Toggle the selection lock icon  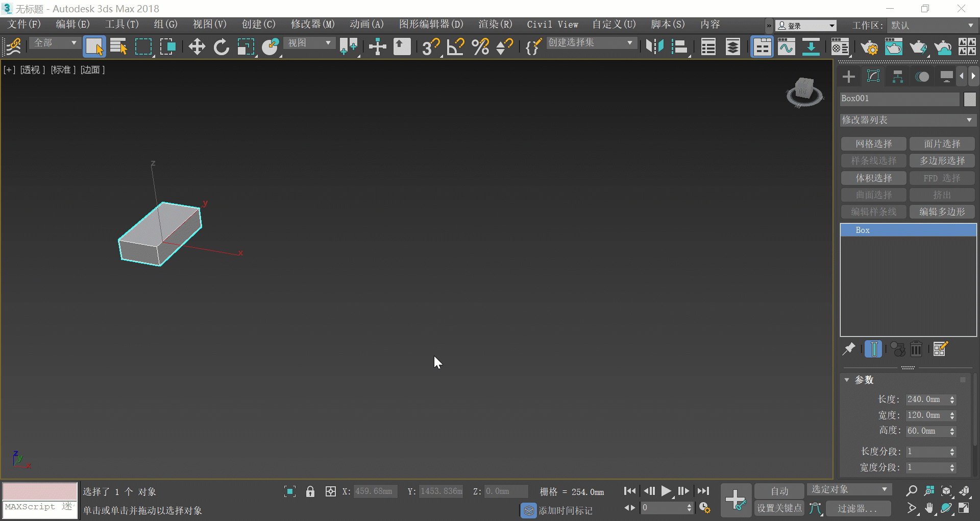click(310, 491)
